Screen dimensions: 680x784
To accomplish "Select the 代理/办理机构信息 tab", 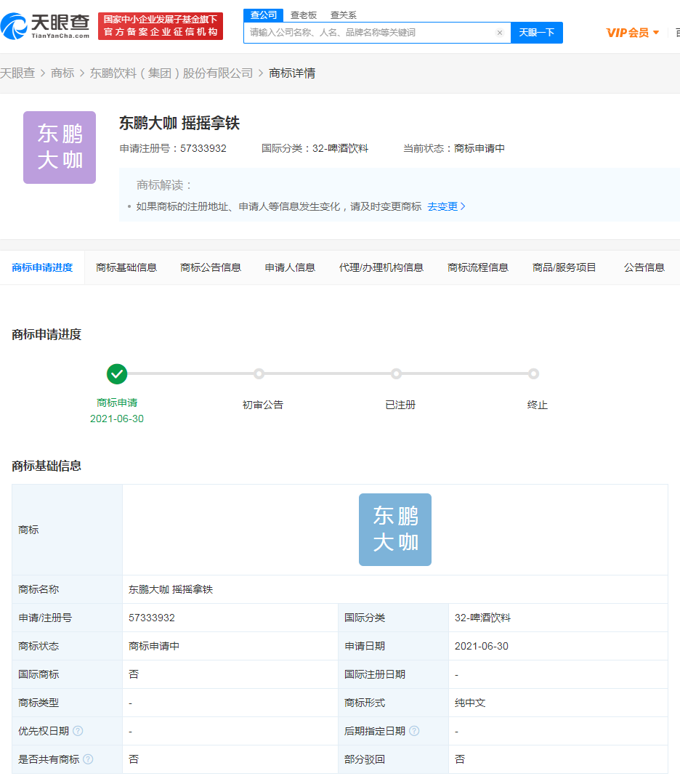I will tap(381, 267).
